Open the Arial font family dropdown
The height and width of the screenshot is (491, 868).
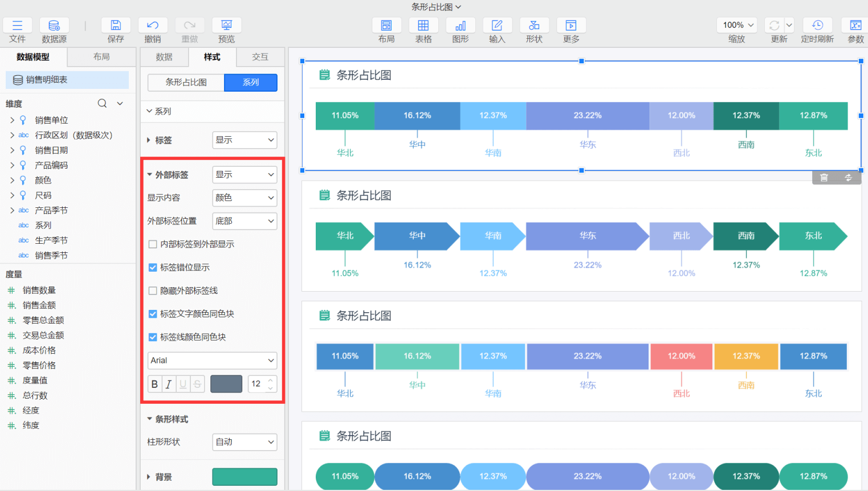pyautogui.click(x=212, y=361)
